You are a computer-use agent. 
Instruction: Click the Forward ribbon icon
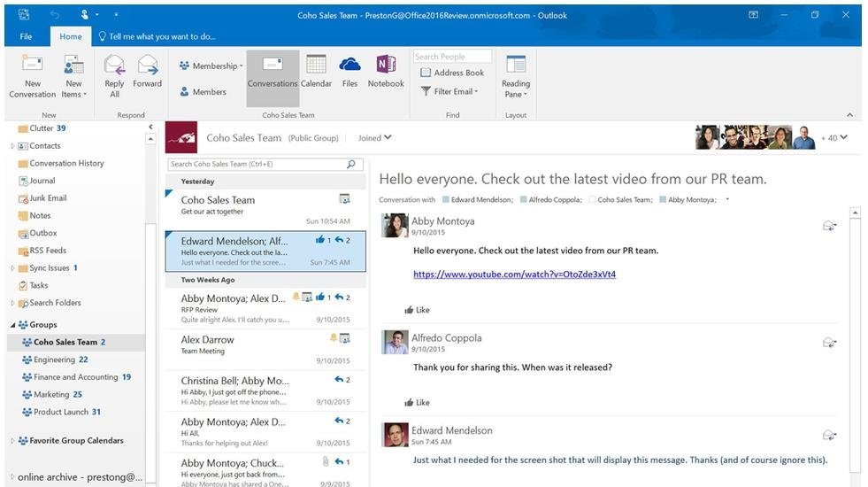tap(147, 66)
